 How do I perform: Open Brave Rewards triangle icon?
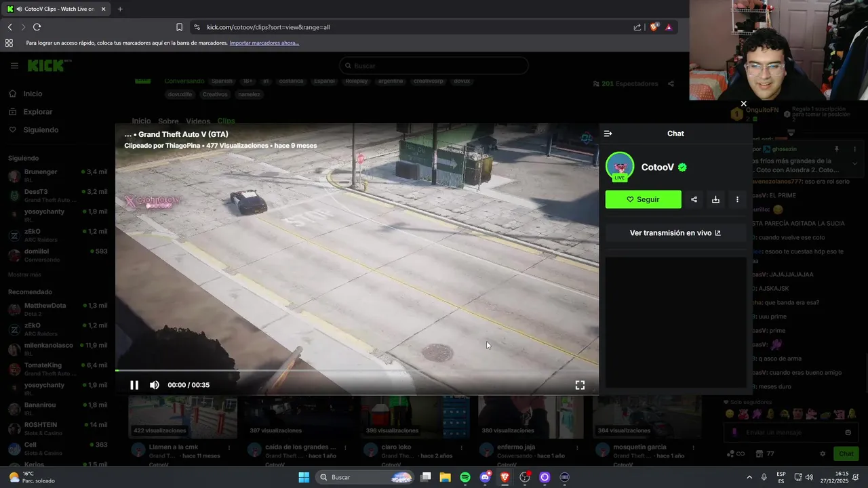point(669,27)
